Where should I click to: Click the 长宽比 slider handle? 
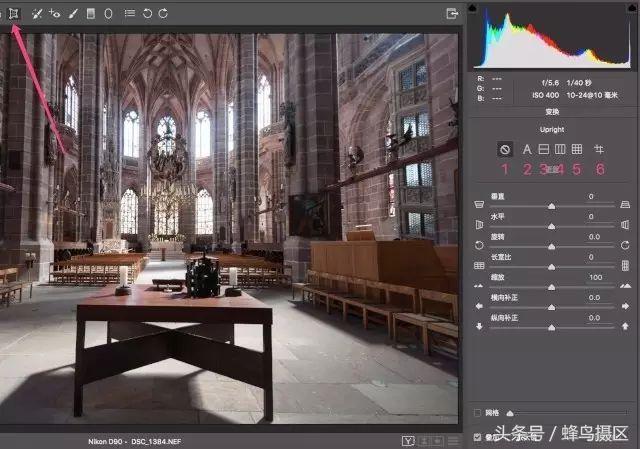pyautogui.click(x=551, y=267)
